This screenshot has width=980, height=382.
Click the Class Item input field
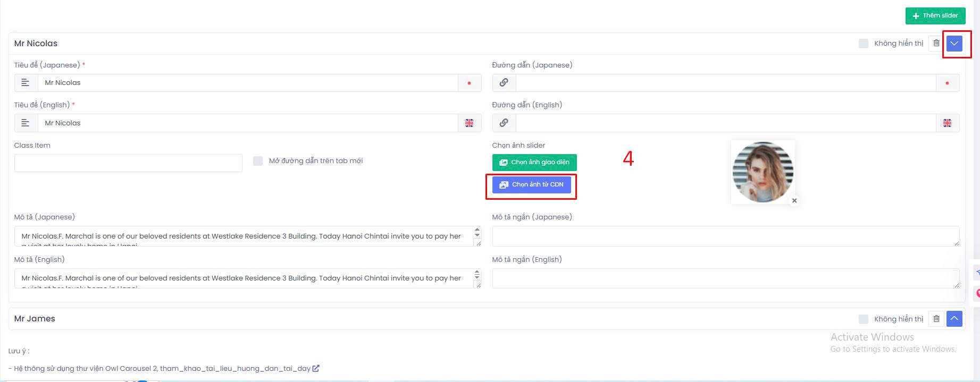click(x=128, y=163)
